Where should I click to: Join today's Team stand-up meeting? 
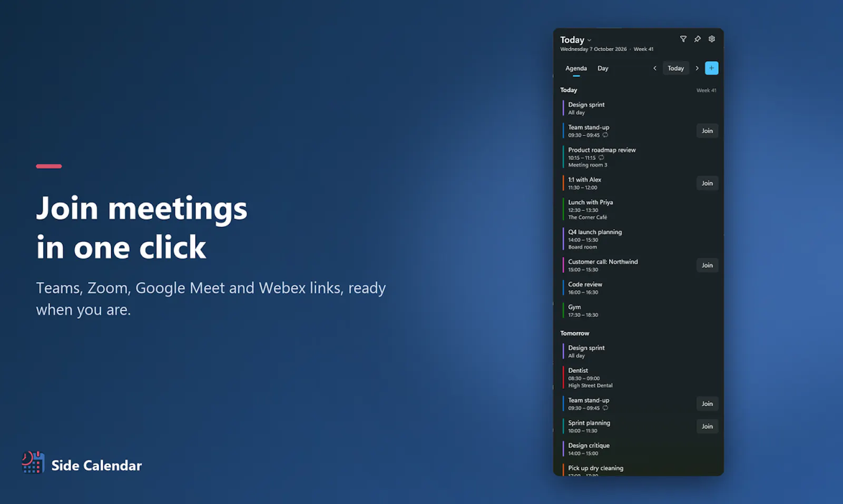click(x=707, y=131)
